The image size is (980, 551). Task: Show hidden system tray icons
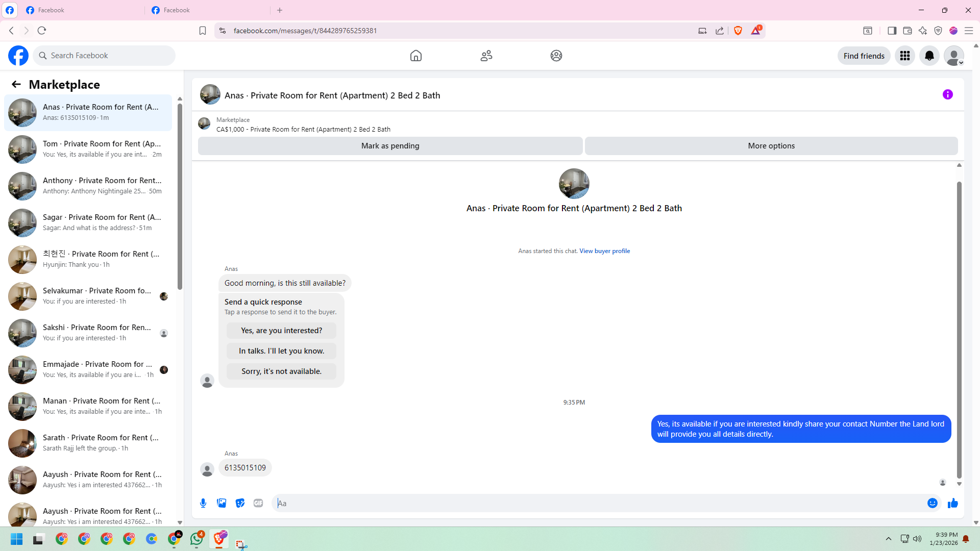[x=888, y=539]
